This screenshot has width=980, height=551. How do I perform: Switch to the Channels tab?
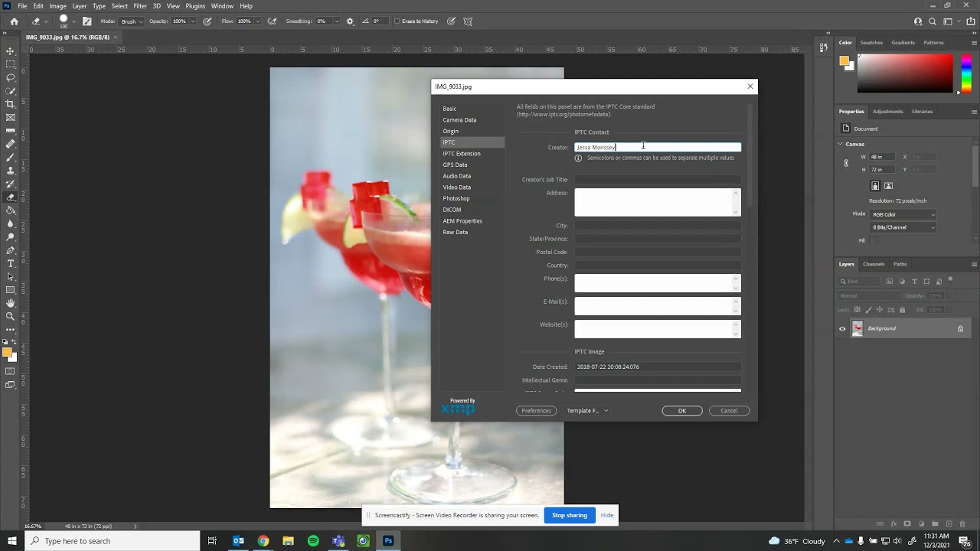tap(874, 264)
